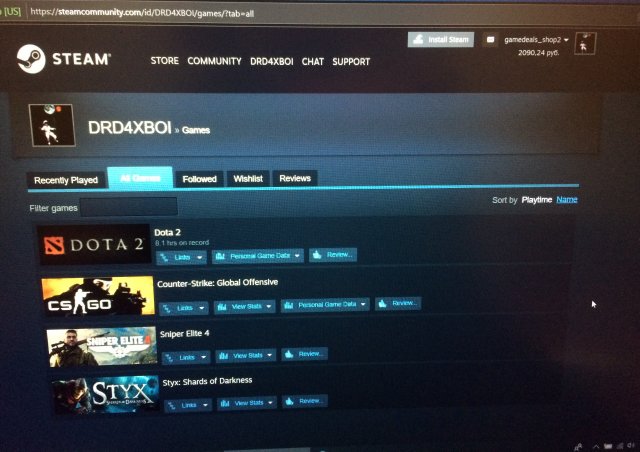Click the Sniper Elite 4 banner
Image resolution: width=640 pixels, height=452 pixels.
[x=101, y=346]
